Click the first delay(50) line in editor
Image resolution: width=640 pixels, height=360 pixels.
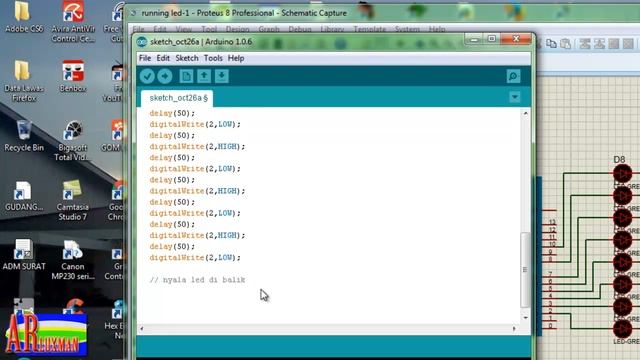pyautogui.click(x=172, y=113)
